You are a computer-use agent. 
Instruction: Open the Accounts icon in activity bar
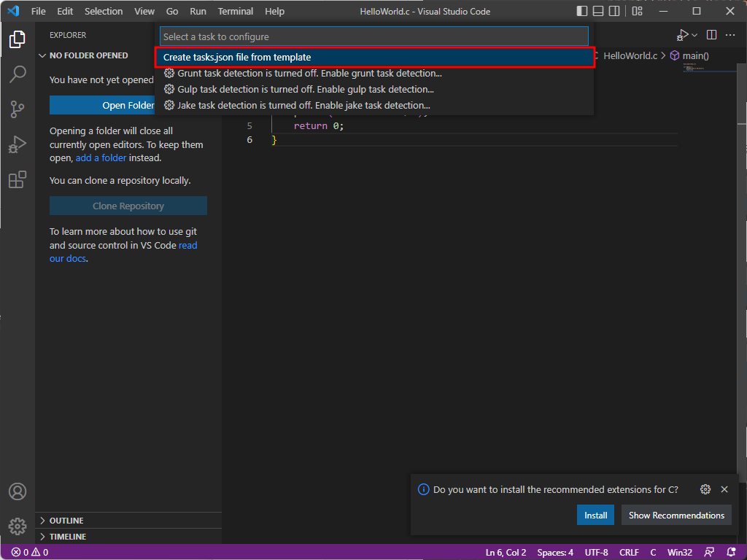18,491
